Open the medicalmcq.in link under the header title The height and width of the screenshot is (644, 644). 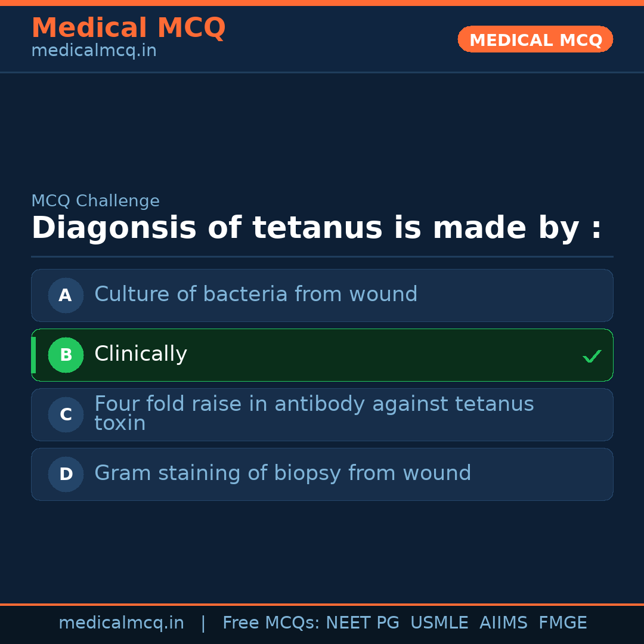click(x=94, y=51)
